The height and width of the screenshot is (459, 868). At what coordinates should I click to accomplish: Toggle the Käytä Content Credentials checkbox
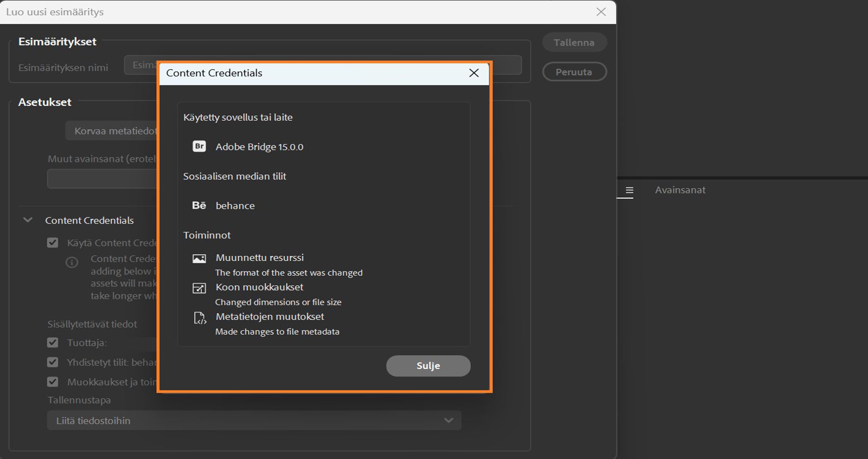point(53,243)
